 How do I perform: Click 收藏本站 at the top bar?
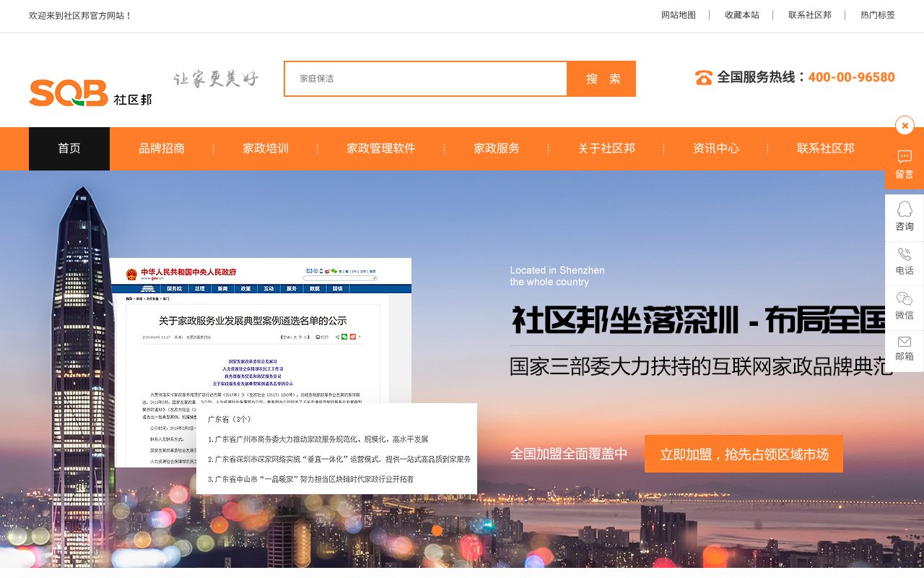(x=741, y=15)
